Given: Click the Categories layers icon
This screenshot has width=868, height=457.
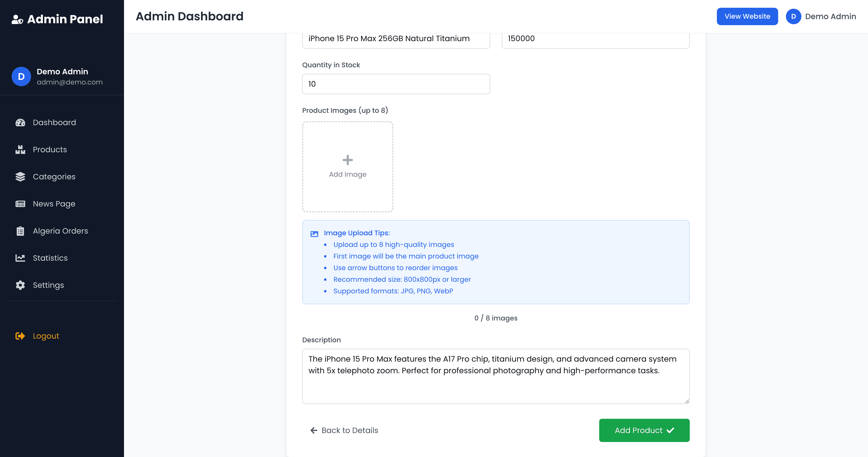Looking at the screenshot, I should pyautogui.click(x=20, y=177).
